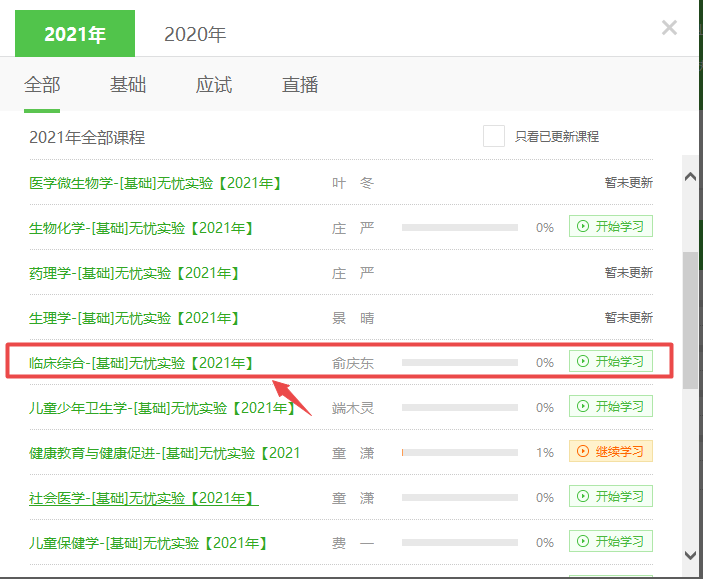Image resolution: width=703 pixels, height=579 pixels.
Task: Click progress bar of 健康教育与健康促进
Action: point(459,453)
